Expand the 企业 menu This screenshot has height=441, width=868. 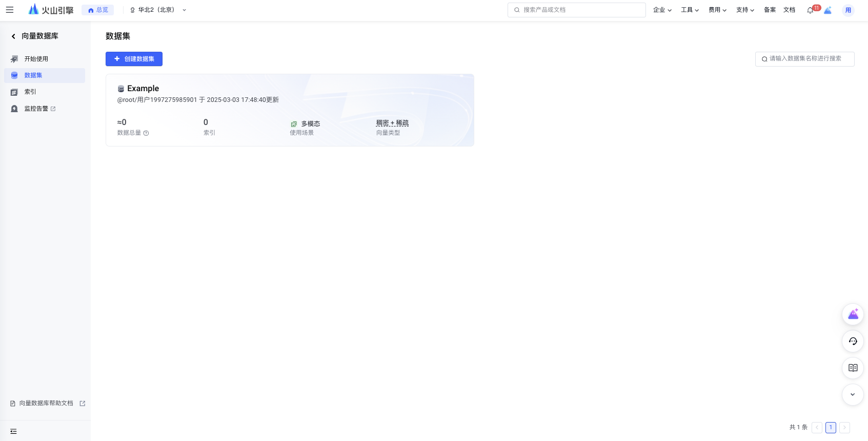[662, 10]
